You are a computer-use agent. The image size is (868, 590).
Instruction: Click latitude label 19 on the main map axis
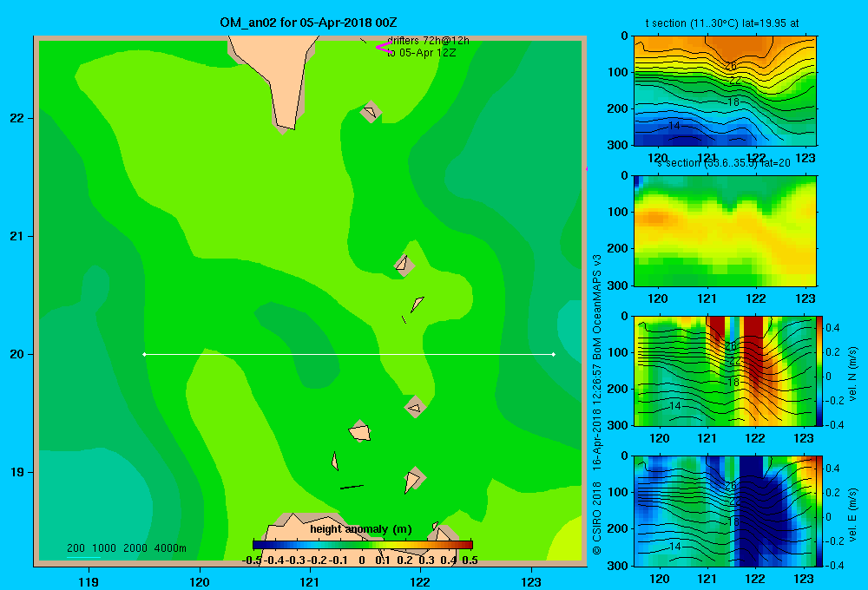click(x=17, y=472)
